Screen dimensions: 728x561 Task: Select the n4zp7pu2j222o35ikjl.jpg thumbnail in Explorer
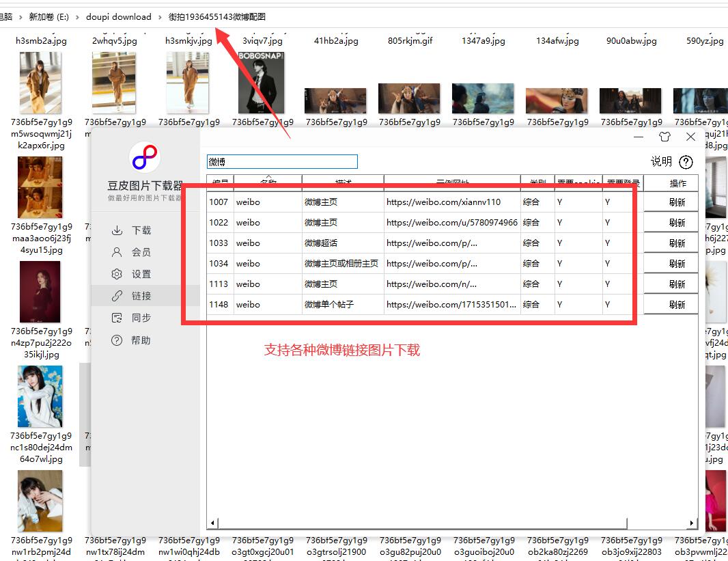[x=40, y=292]
